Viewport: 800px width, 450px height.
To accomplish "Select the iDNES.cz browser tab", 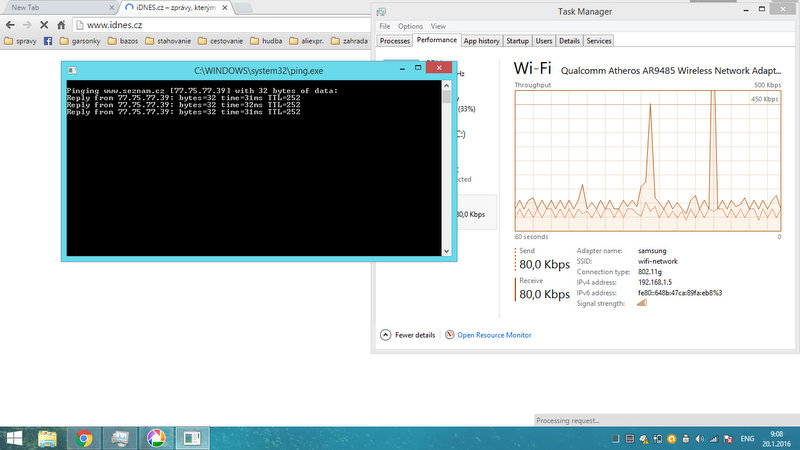I will click(176, 8).
